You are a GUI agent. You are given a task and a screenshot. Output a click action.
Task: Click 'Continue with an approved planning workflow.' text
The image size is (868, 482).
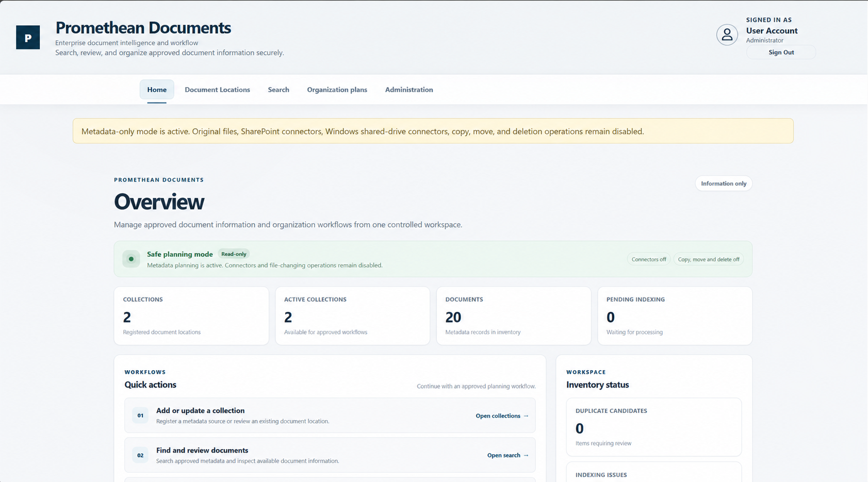476,386
